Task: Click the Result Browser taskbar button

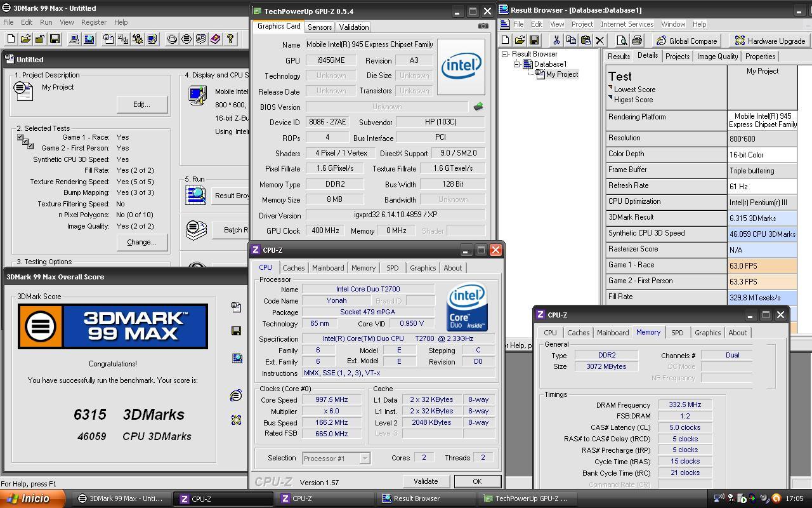Action: click(x=424, y=498)
